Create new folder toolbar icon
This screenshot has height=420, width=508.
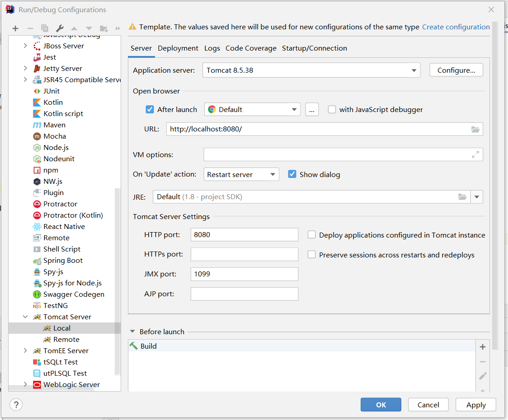coord(103,28)
